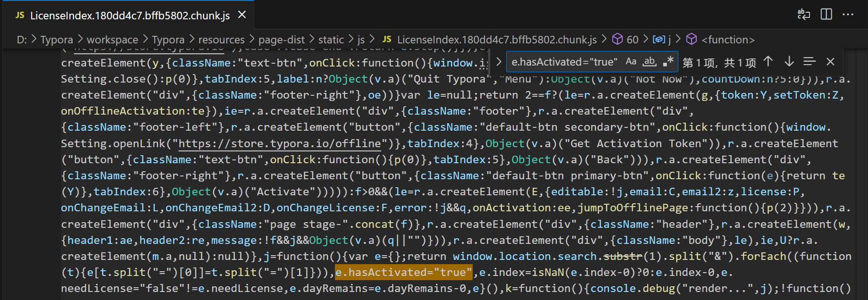868x300 pixels.
Task: Click the editable property
Action: pos(577,192)
